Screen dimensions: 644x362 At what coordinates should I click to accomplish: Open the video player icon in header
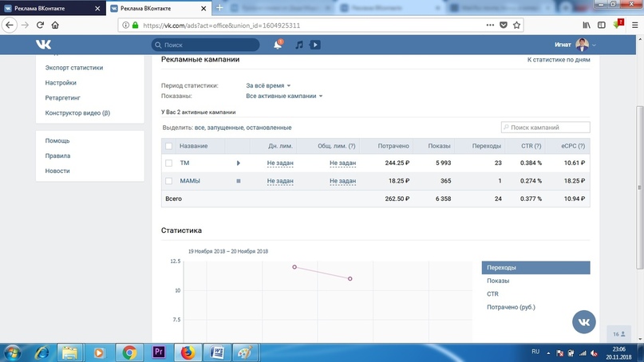pos(314,45)
